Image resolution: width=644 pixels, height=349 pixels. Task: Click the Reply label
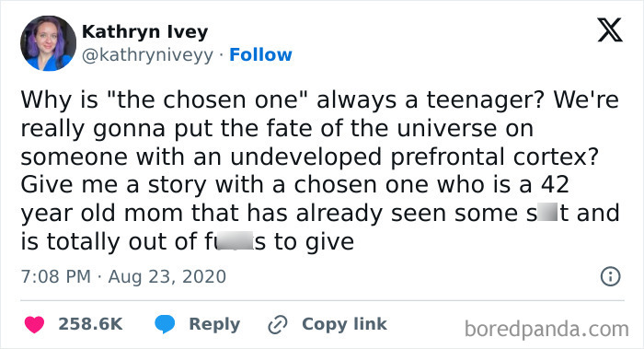[214, 324]
